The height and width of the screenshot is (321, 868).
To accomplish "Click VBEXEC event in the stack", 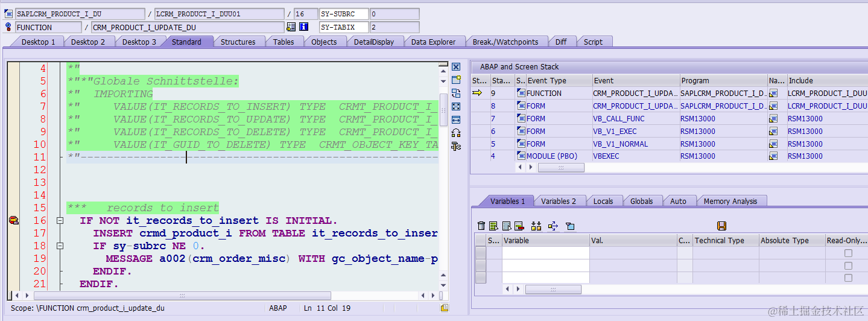I will (x=606, y=156).
